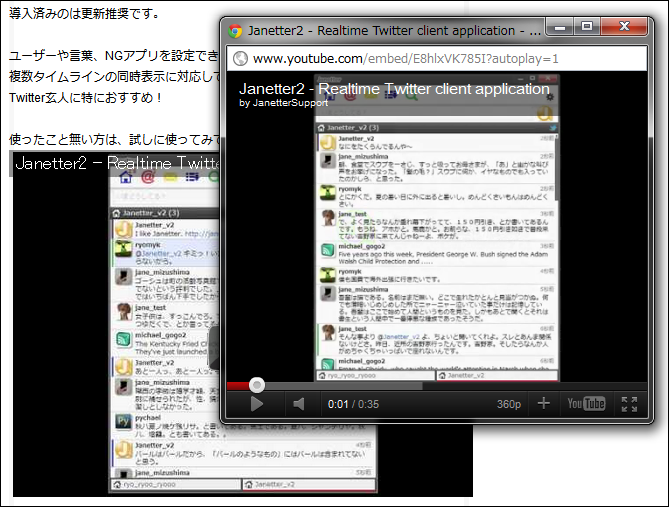The width and height of the screenshot is (669, 507).
Task: Click the '導入済みのは更新推奨です。' text line
Action: [x=84, y=13]
